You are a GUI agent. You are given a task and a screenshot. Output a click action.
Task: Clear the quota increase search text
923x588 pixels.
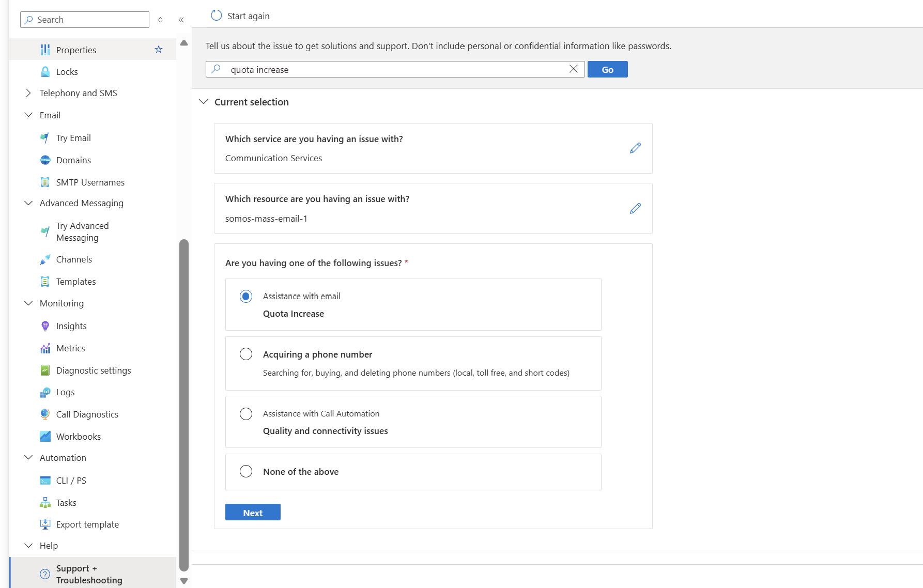coord(573,69)
